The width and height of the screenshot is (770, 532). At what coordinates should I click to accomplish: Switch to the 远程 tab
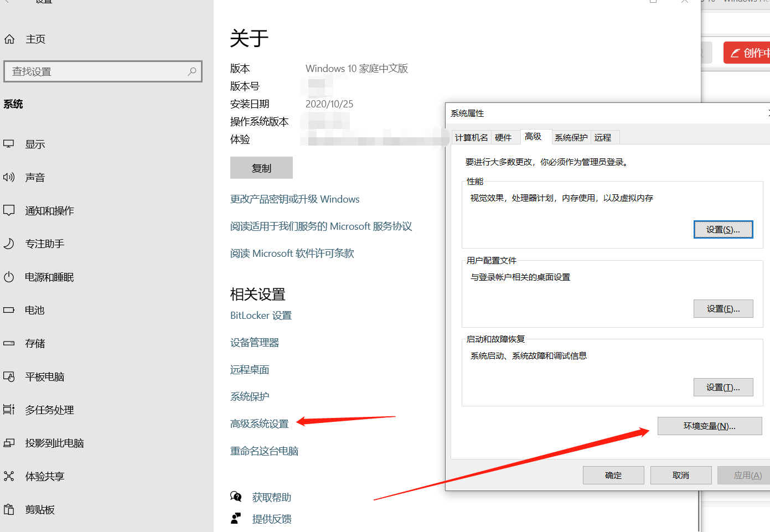tap(603, 137)
